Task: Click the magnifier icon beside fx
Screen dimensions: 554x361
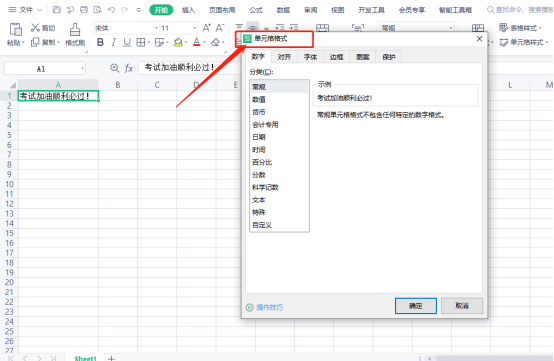Action: [x=114, y=68]
